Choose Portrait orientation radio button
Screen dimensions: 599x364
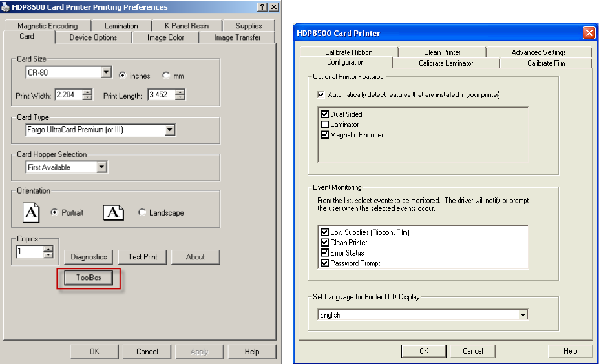pyautogui.click(x=54, y=212)
